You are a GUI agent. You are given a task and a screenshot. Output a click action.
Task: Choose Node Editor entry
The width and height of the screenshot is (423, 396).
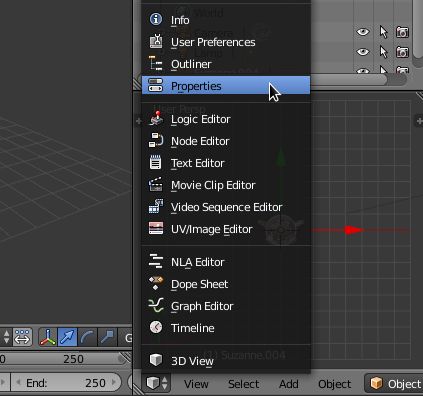pyautogui.click(x=226, y=141)
